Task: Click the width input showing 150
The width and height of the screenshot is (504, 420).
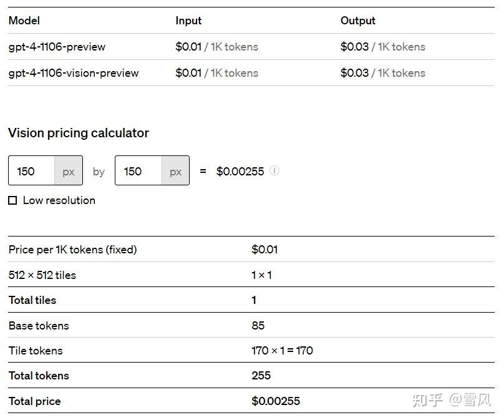Action: [28, 170]
